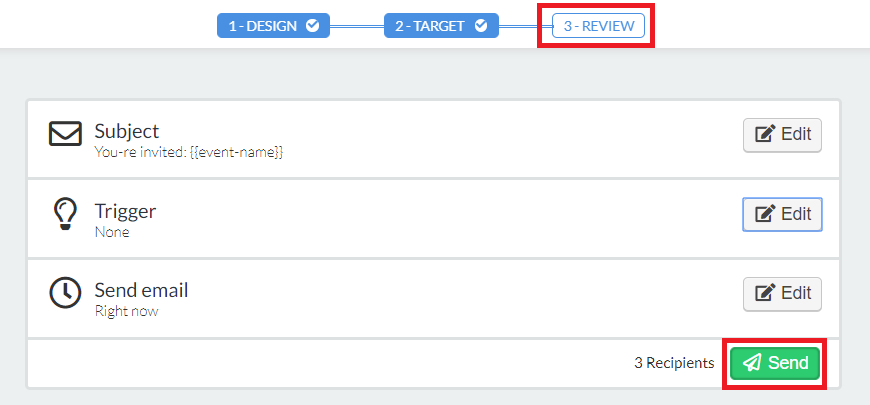
Task: Edit the Subject setting
Action: coord(782,135)
